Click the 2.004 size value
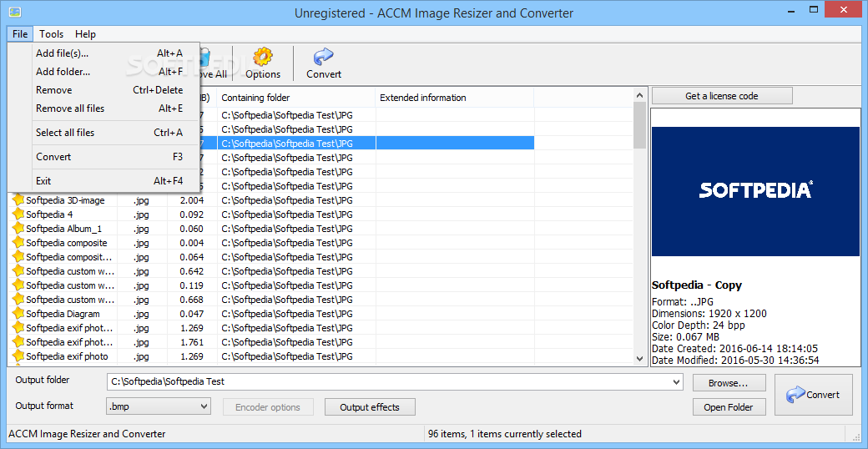This screenshot has height=449, width=868. pyautogui.click(x=191, y=200)
